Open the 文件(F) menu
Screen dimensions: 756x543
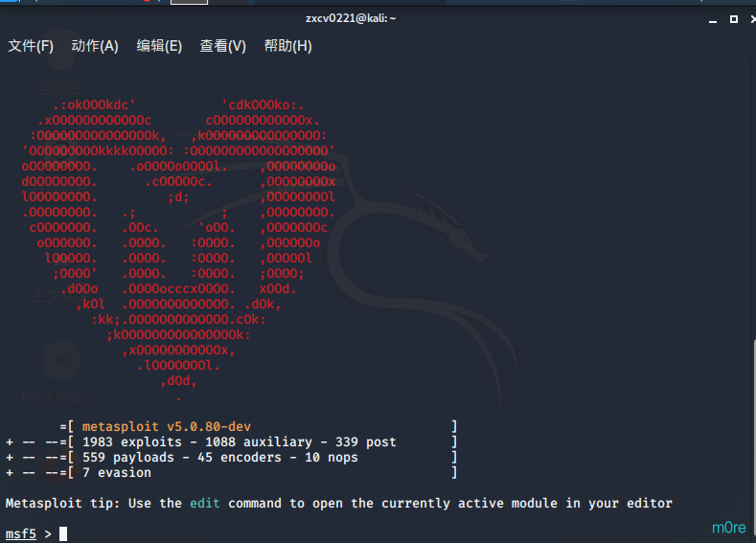(x=31, y=46)
